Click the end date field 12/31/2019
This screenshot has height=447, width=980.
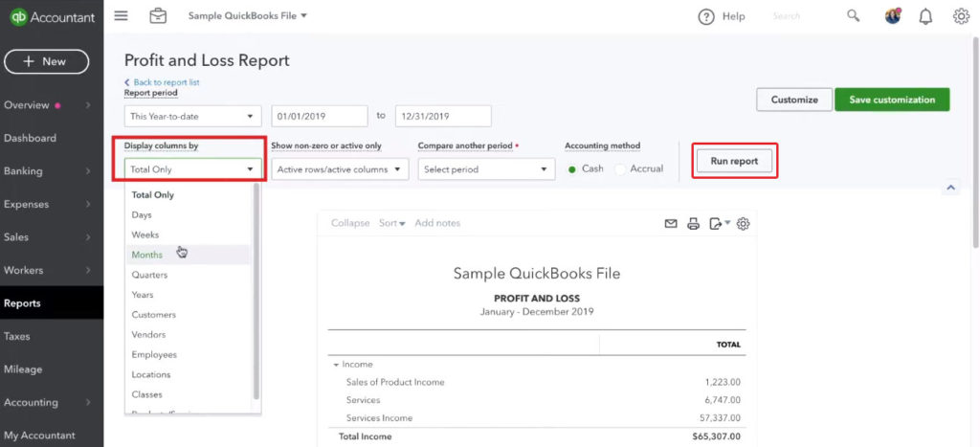[443, 116]
